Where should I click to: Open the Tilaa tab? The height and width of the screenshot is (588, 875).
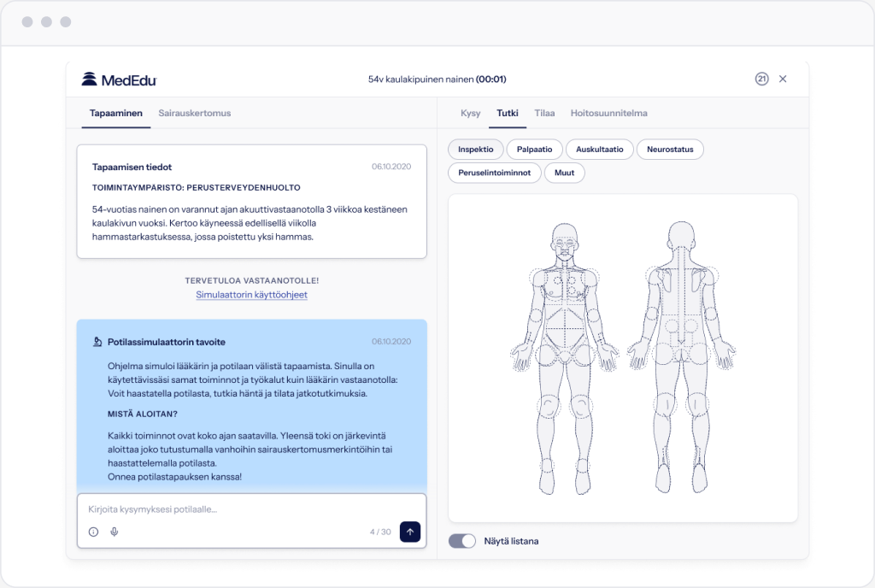(544, 114)
